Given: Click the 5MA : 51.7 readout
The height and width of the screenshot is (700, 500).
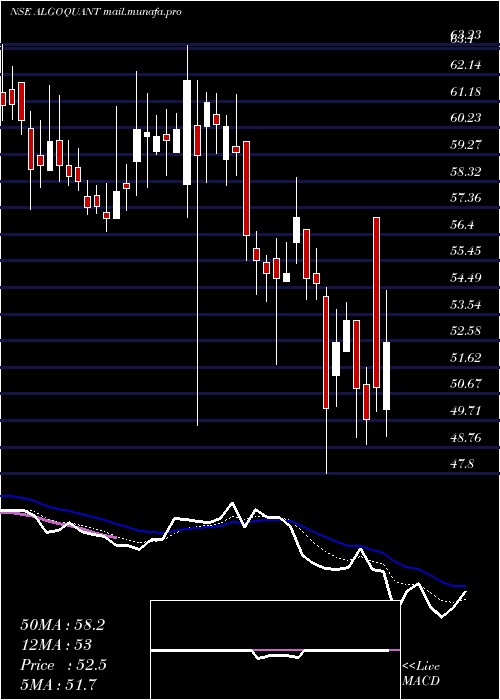Looking at the screenshot, I should point(59,684).
